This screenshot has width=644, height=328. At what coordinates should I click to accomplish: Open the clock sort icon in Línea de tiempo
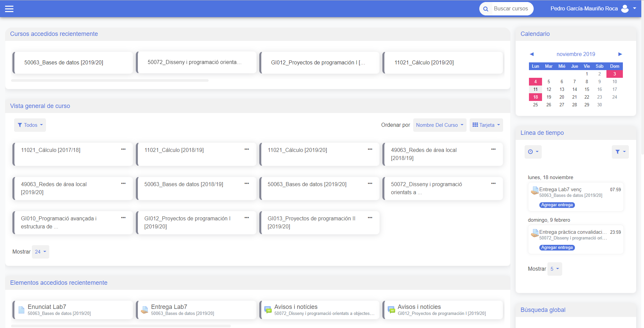coord(533,152)
